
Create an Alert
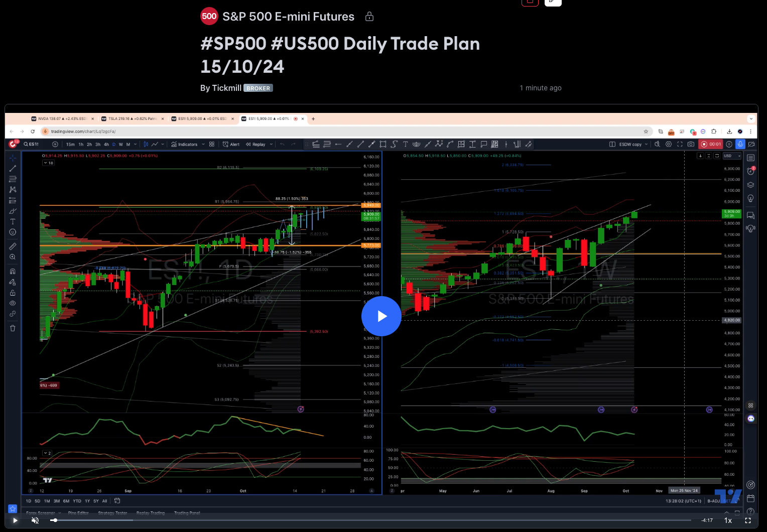tap(231, 144)
